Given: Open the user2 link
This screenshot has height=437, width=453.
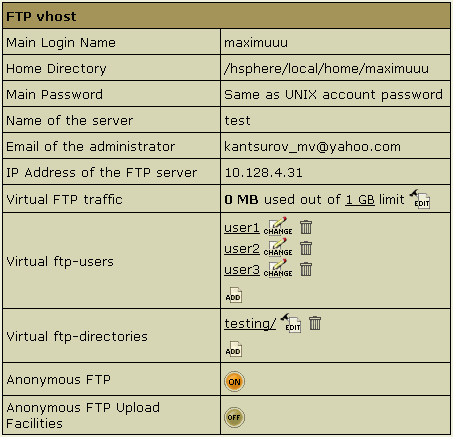Looking at the screenshot, I should (x=242, y=249).
